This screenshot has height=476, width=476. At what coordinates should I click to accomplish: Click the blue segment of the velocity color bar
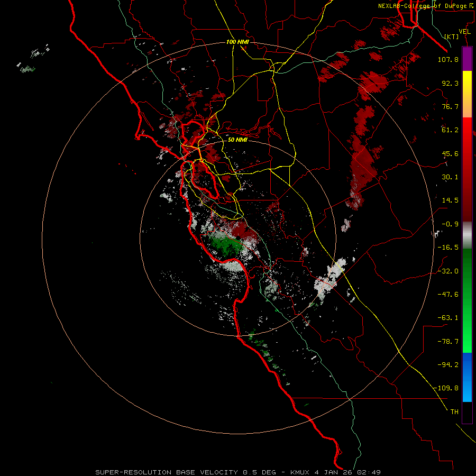tap(467, 377)
